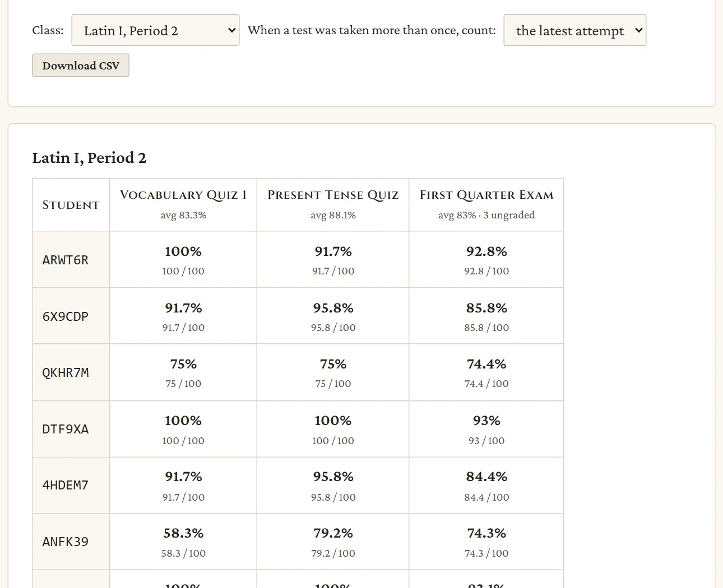The image size is (723, 588).
Task: Click 6X9CDP's First Quarter Exam score of 85.8%
Action: 486,308
